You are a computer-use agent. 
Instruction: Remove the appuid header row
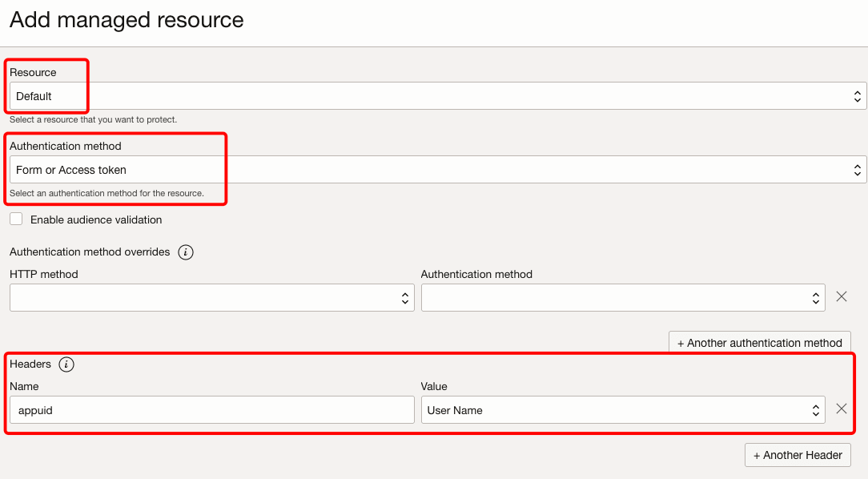click(x=841, y=409)
